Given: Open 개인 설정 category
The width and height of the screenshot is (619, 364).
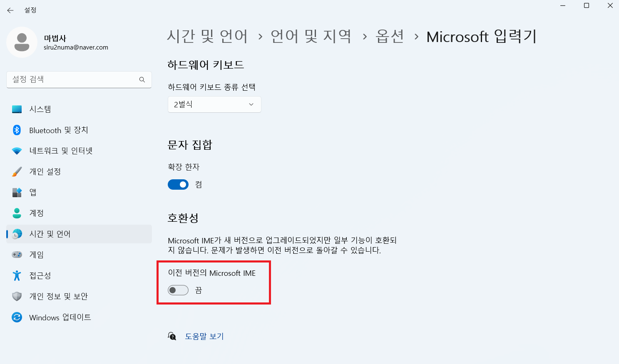Looking at the screenshot, I should pos(79,172).
